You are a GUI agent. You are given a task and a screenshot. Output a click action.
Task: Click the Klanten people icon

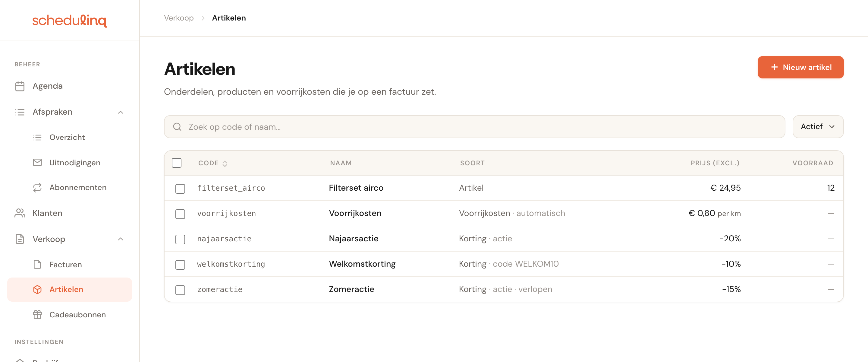(x=20, y=213)
